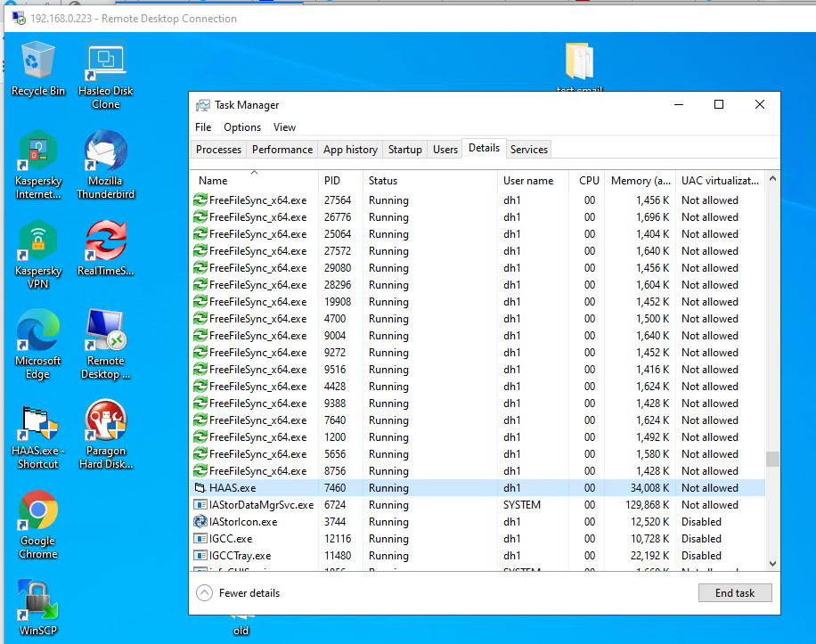The height and width of the screenshot is (644, 816).
Task: Click FreeFileSync icon for PID 27564
Action: click(x=200, y=200)
